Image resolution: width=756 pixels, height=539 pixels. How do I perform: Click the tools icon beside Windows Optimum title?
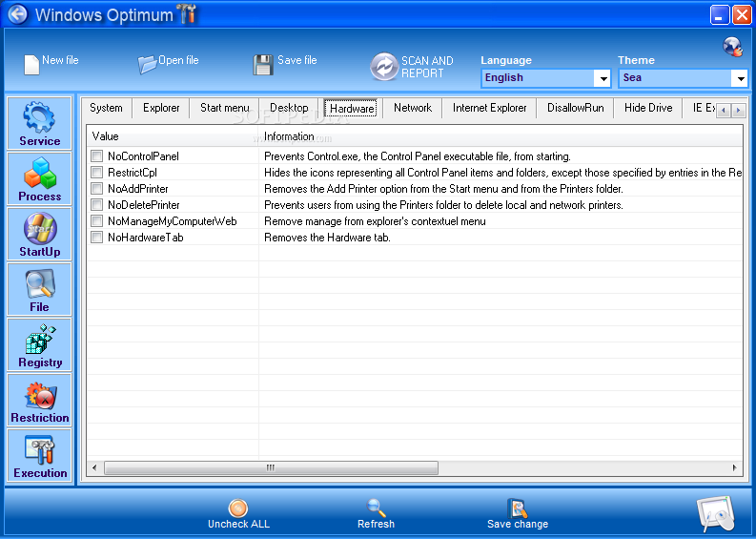click(x=187, y=13)
